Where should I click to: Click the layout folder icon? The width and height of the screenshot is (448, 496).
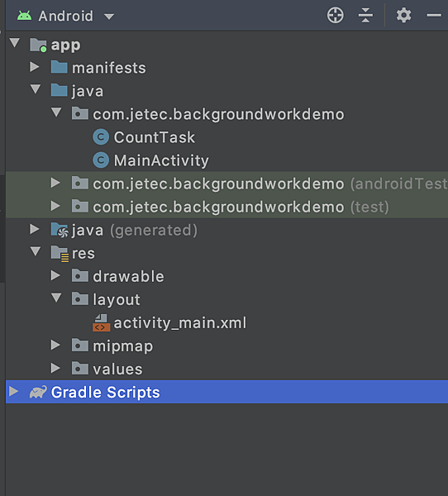[79, 298]
